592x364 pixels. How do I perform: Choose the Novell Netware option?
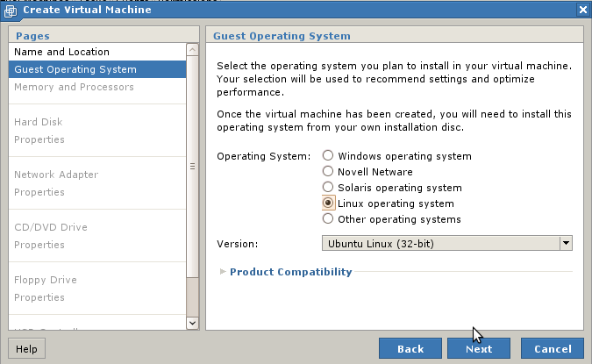click(x=329, y=172)
